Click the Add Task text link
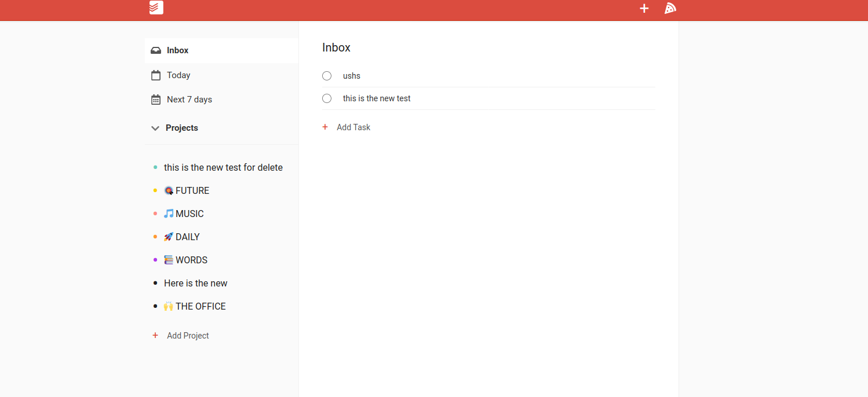Viewport: 868px width, 397px height. [353, 127]
